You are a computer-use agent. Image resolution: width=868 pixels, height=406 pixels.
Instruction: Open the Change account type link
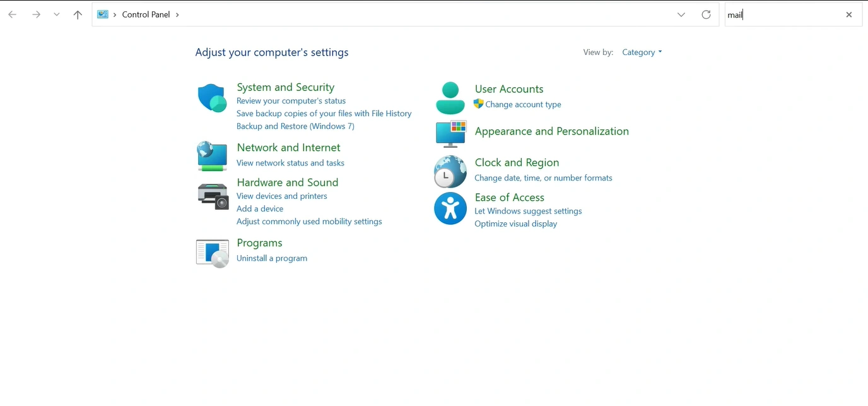tap(523, 105)
